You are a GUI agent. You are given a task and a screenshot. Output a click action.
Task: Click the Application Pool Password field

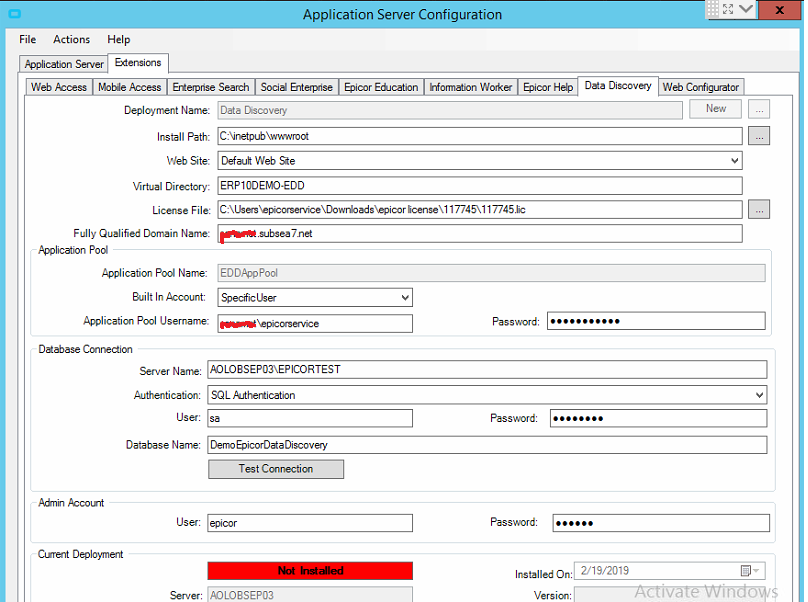pos(656,321)
